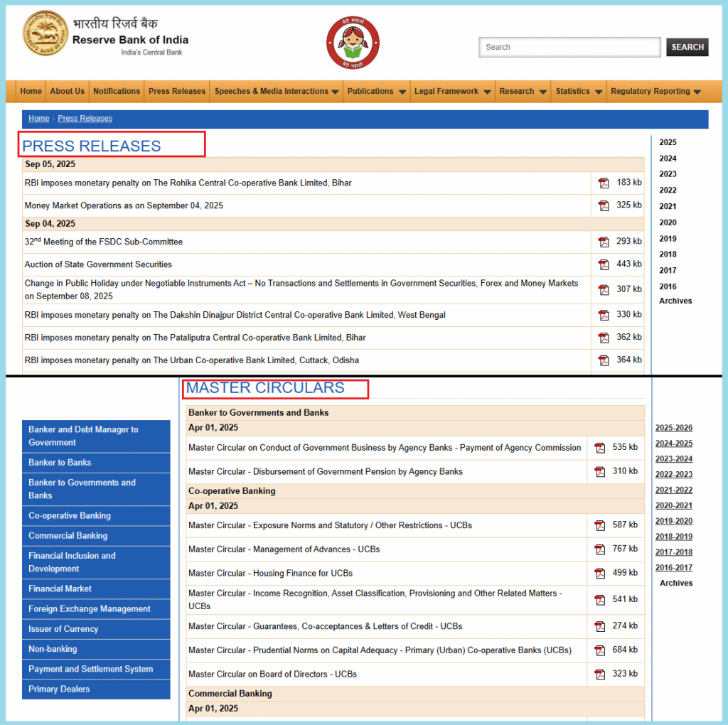Open PDF icon for Rohika Central Co-operative Bank penalty
This screenshot has width=728, height=725.
604,183
